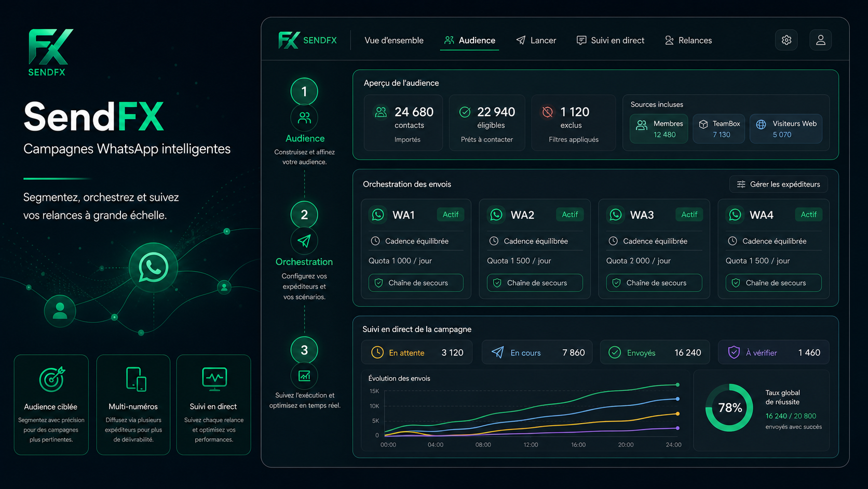Click the SENDFX logo in the navigation bar
Screen dimensions: 868x489
pyautogui.click(x=307, y=40)
